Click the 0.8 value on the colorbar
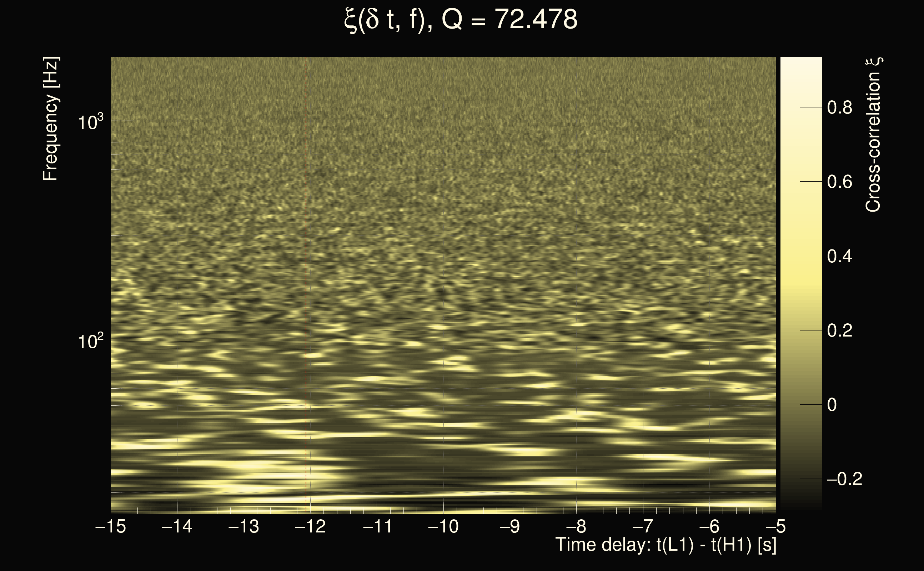The image size is (924, 571). point(839,108)
